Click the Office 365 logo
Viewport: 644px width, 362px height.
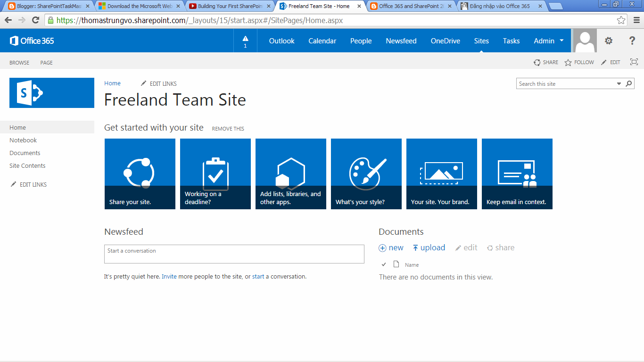point(32,41)
